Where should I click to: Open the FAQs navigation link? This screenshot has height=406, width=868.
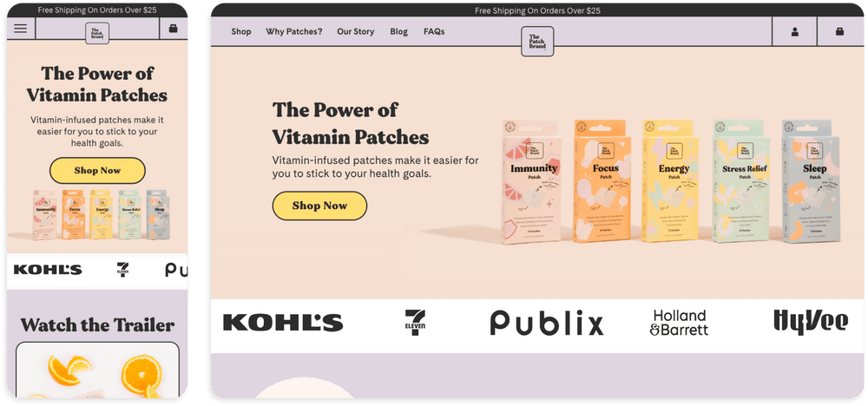[434, 31]
